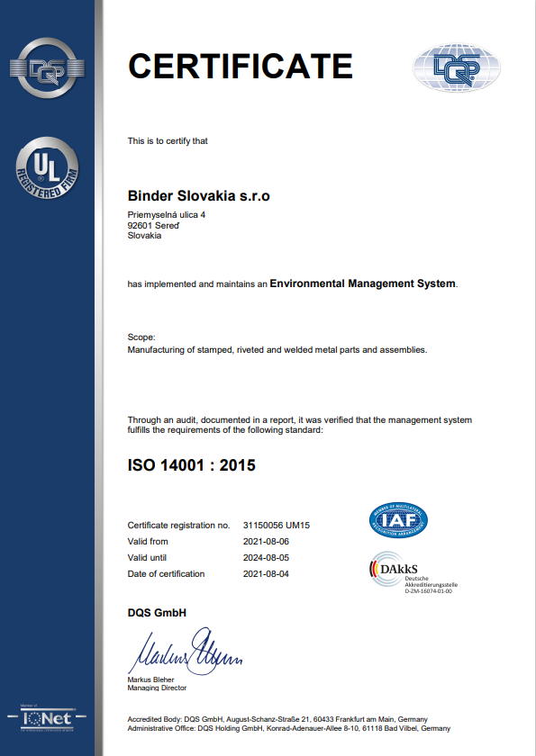Click the IAF accreditation emblem
Viewport: 536px width, 756px height.
coord(398,520)
